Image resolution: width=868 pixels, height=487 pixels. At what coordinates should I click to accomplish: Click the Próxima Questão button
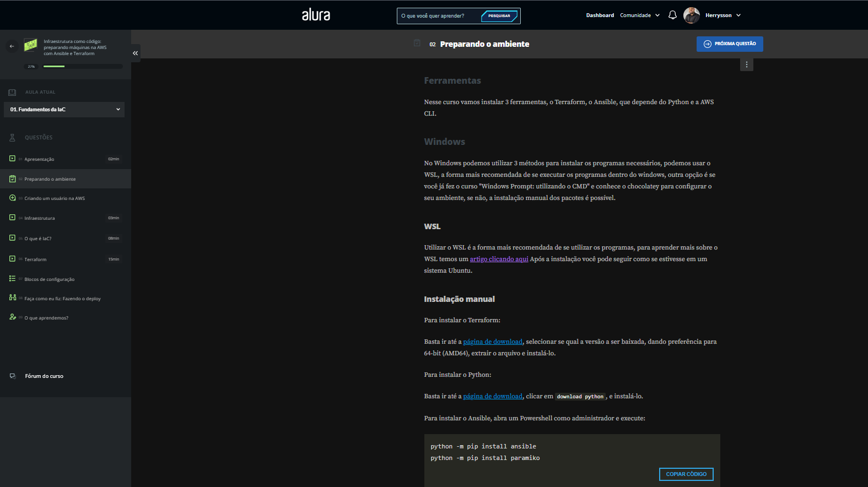coord(730,44)
